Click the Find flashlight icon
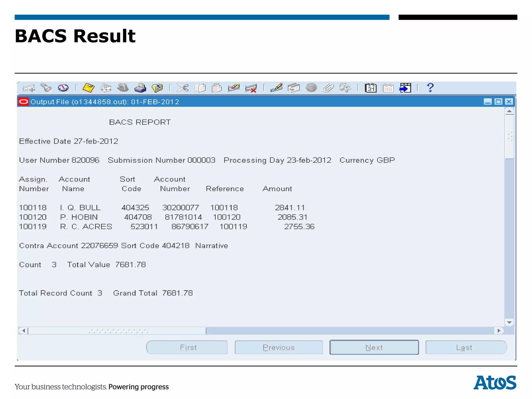Viewport: 532px width, 399px height. [46, 88]
